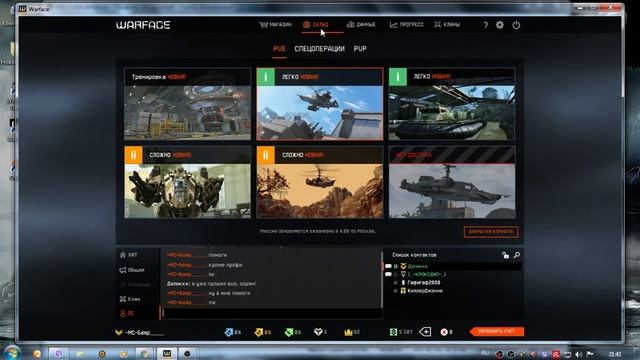Viewport: 640px width, 360px height.
Task: Click message bubble icon beside Далиххх
Action: tap(388, 266)
